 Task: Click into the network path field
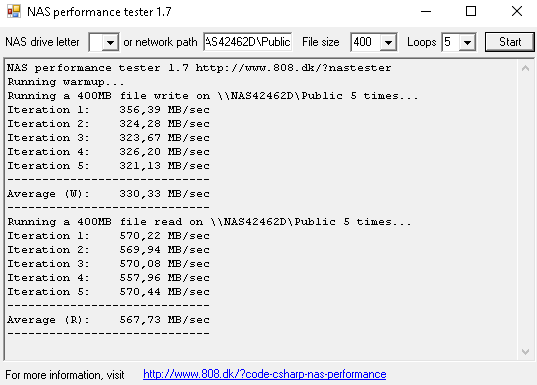coord(248,42)
